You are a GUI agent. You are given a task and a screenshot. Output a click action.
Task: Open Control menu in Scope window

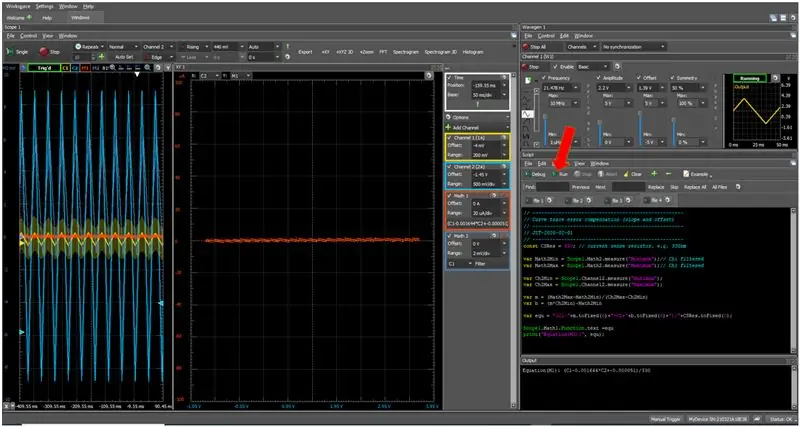[x=28, y=36]
